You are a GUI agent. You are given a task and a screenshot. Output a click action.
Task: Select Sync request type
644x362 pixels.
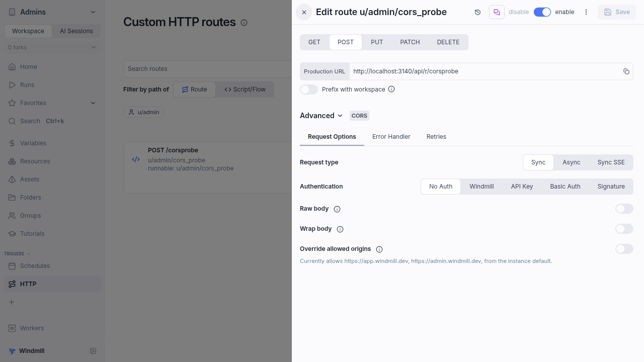pos(538,162)
